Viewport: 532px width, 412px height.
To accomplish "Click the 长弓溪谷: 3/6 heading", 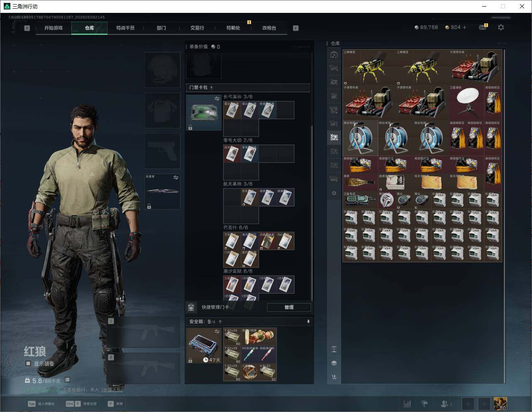I will pos(238,97).
